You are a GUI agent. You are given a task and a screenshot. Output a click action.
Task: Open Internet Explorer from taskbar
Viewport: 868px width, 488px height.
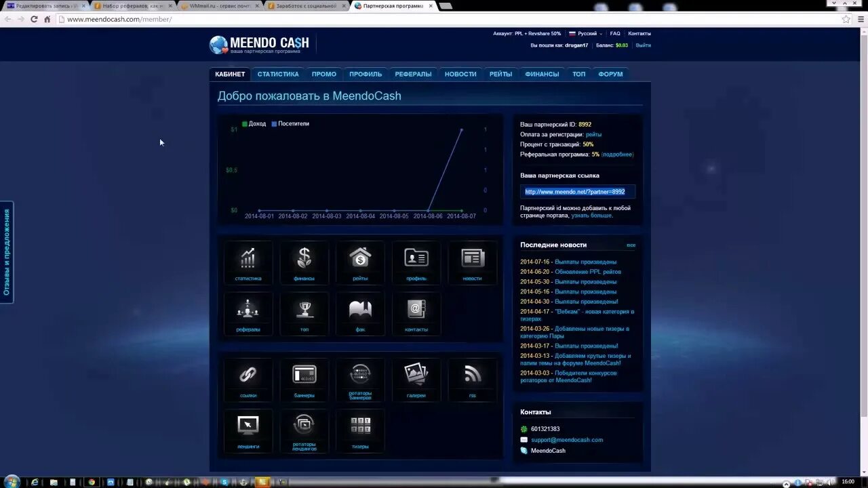35,482
